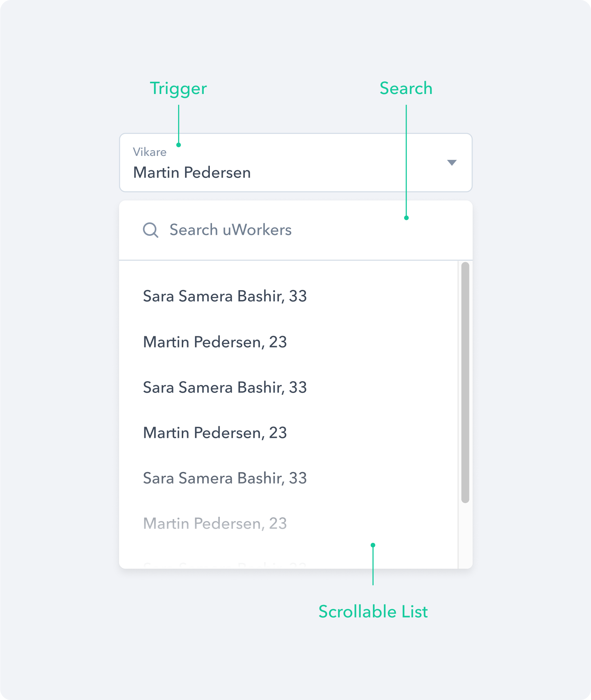Image resolution: width=591 pixels, height=700 pixels.
Task: Click the magnifying glass search icon
Action: [x=150, y=229]
